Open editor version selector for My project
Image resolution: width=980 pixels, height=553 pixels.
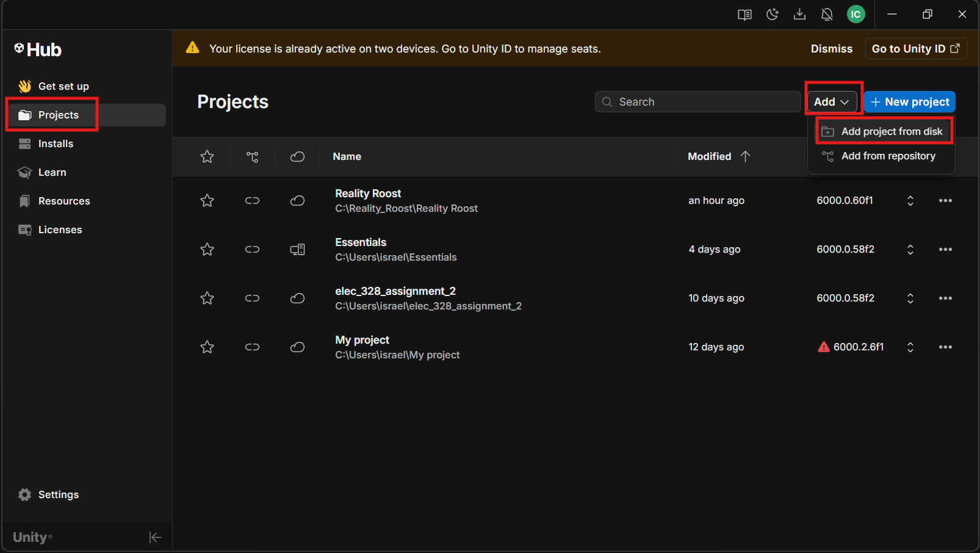(910, 347)
